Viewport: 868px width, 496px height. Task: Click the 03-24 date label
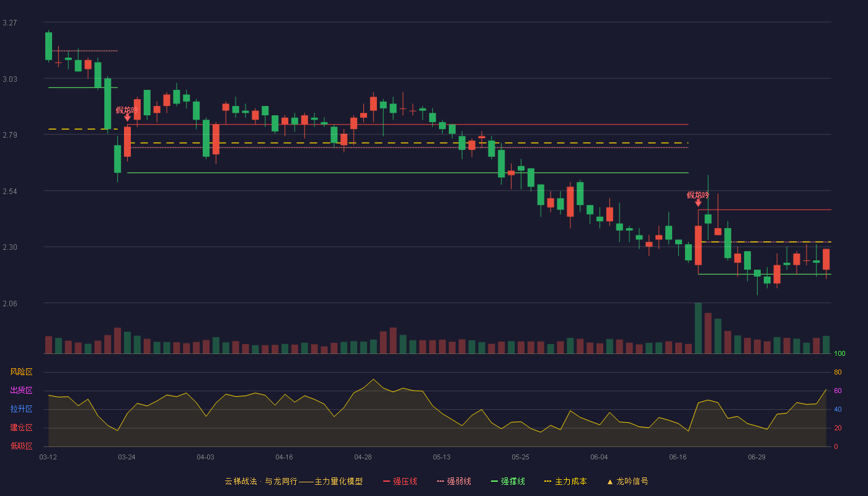click(x=126, y=457)
